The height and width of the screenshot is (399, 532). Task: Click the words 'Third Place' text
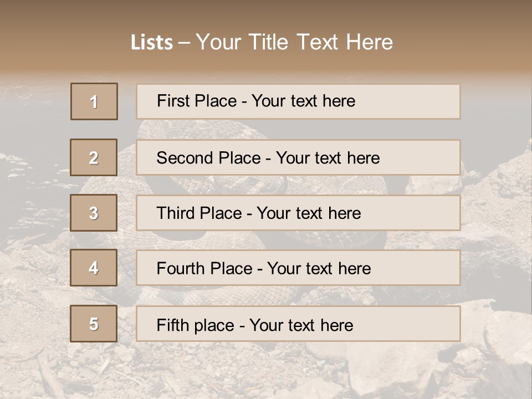199,213
